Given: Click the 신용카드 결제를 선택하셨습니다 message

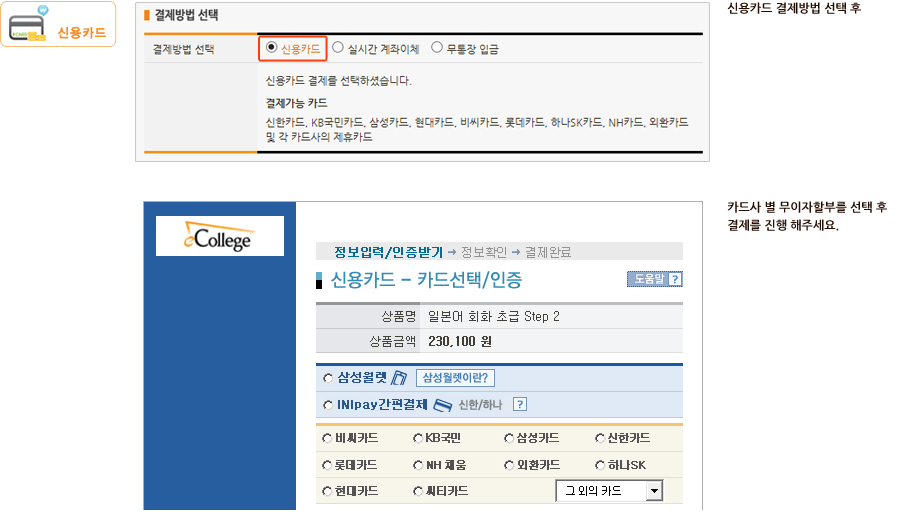Looking at the screenshot, I should click(338, 80).
